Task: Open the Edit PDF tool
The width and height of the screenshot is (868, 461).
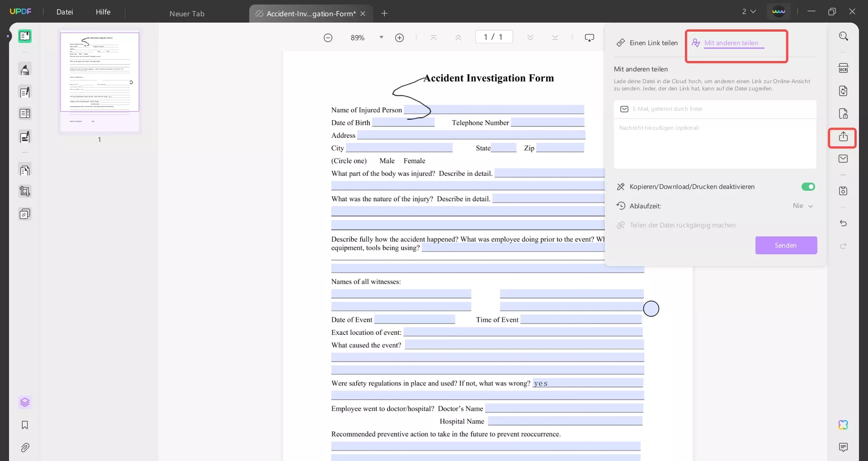Action: pyautogui.click(x=25, y=92)
